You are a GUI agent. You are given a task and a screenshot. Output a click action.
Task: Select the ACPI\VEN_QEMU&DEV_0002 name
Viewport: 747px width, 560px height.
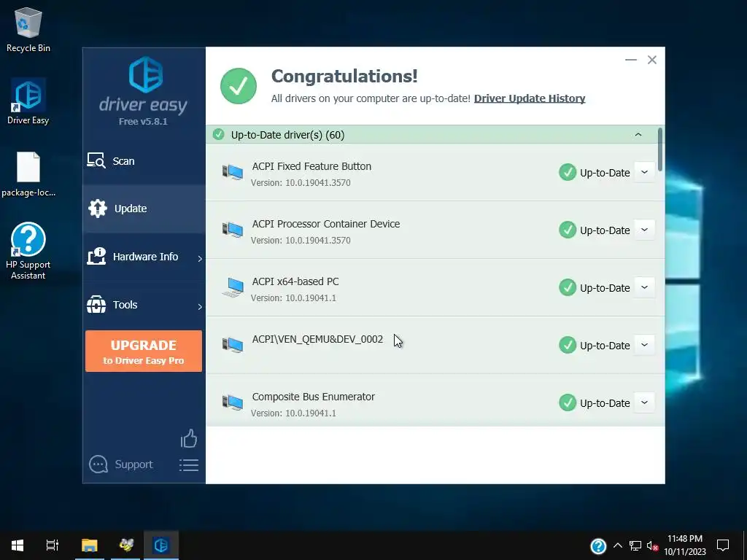click(317, 339)
